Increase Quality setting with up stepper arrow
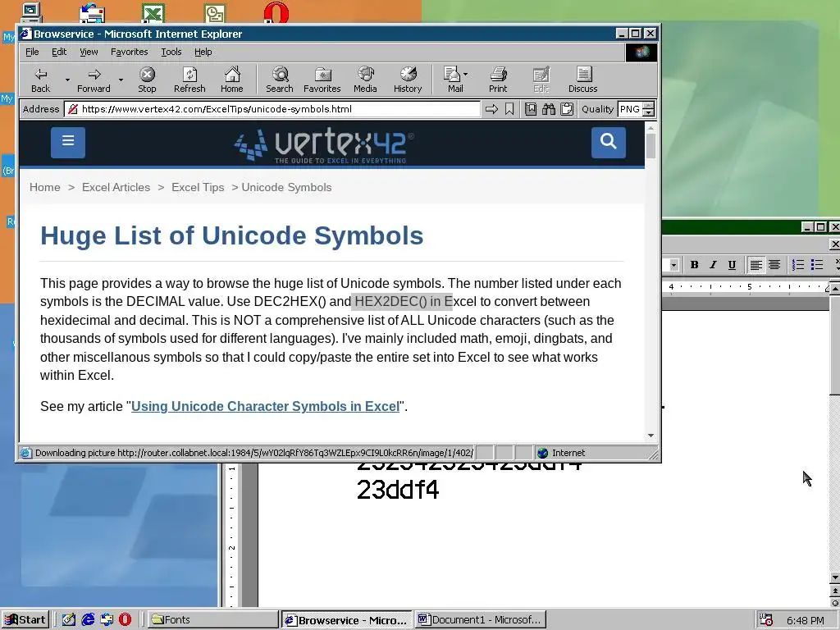 (x=648, y=106)
